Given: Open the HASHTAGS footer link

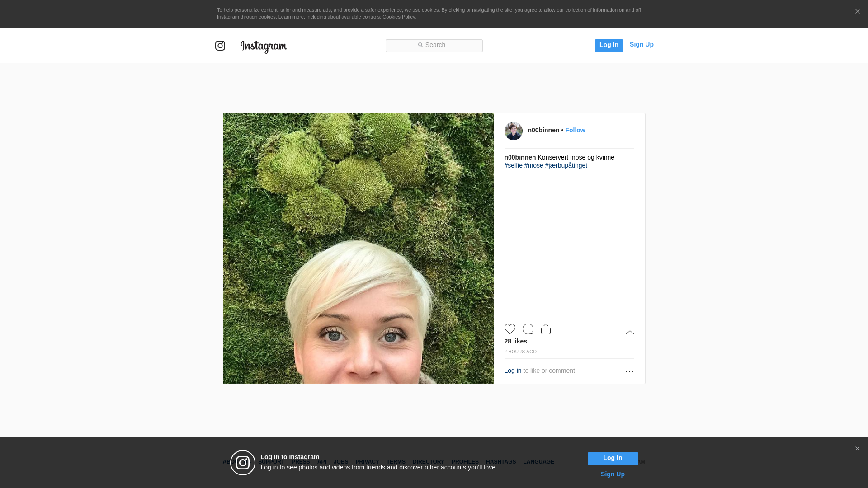Looking at the screenshot, I should coord(501,462).
